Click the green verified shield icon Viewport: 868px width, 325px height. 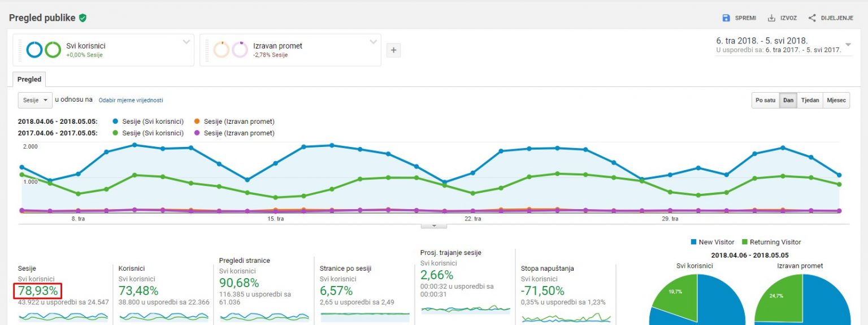(x=83, y=18)
